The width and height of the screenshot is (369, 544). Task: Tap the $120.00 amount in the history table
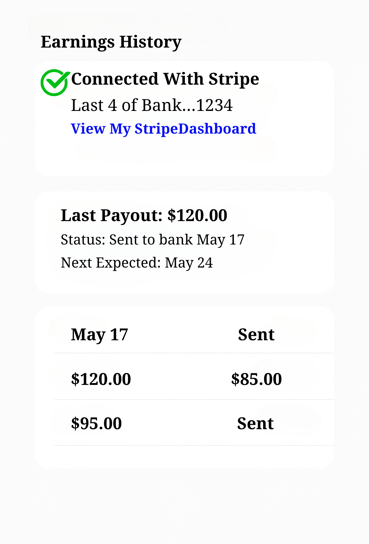tap(101, 379)
